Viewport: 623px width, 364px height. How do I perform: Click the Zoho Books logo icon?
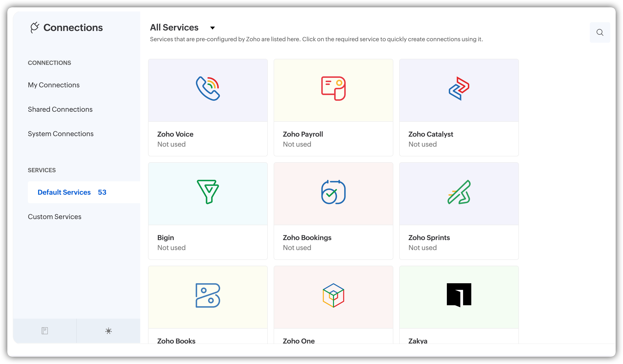208,295
